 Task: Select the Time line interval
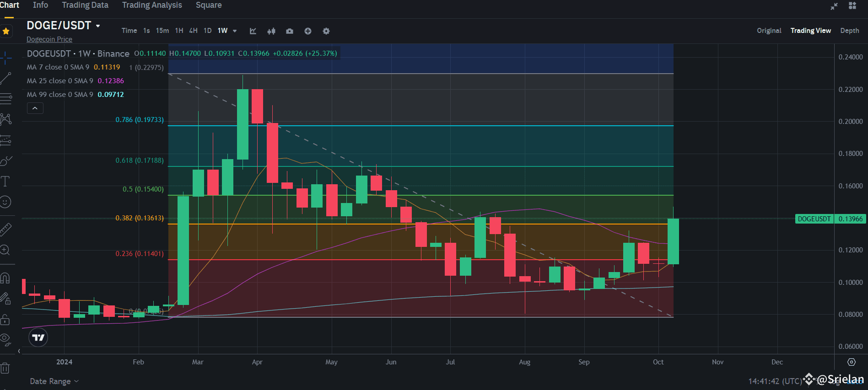(129, 31)
